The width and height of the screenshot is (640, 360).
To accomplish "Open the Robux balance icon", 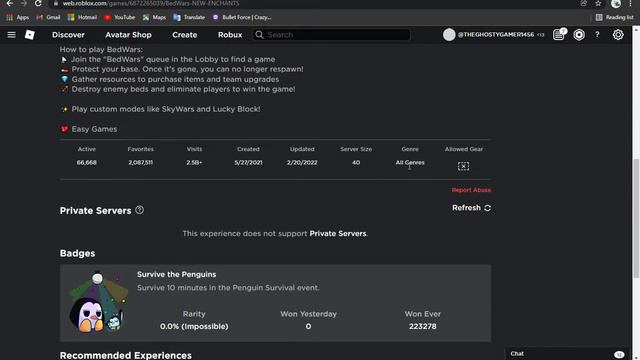I will pos(579,35).
